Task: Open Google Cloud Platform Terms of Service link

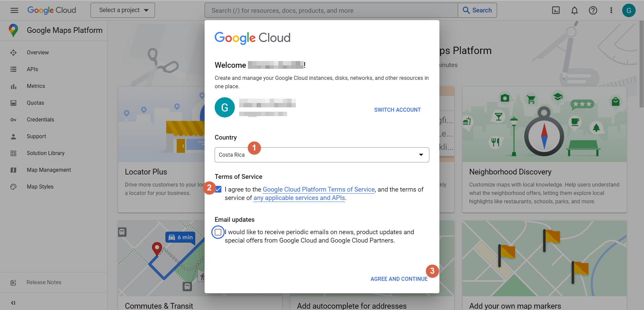Action: [x=319, y=190]
